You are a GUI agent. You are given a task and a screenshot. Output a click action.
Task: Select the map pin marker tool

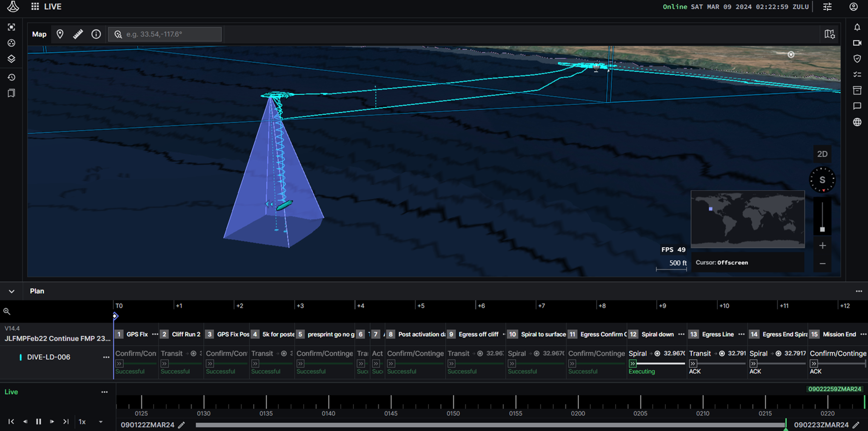click(60, 34)
